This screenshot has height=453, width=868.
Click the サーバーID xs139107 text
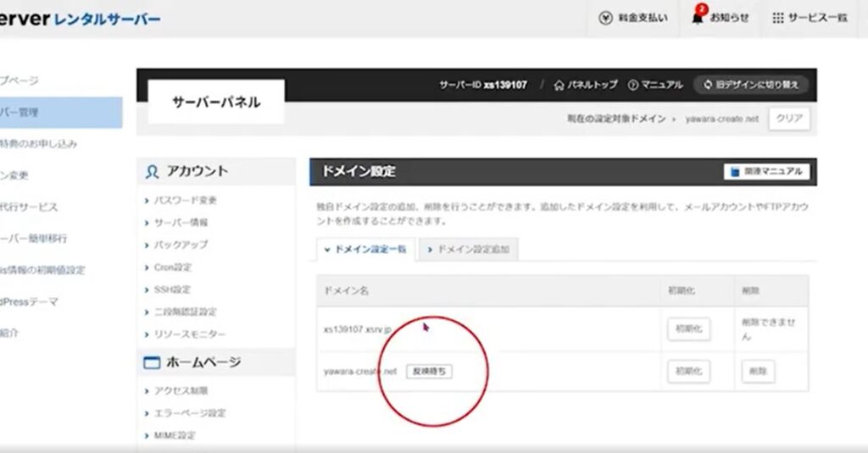482,86
